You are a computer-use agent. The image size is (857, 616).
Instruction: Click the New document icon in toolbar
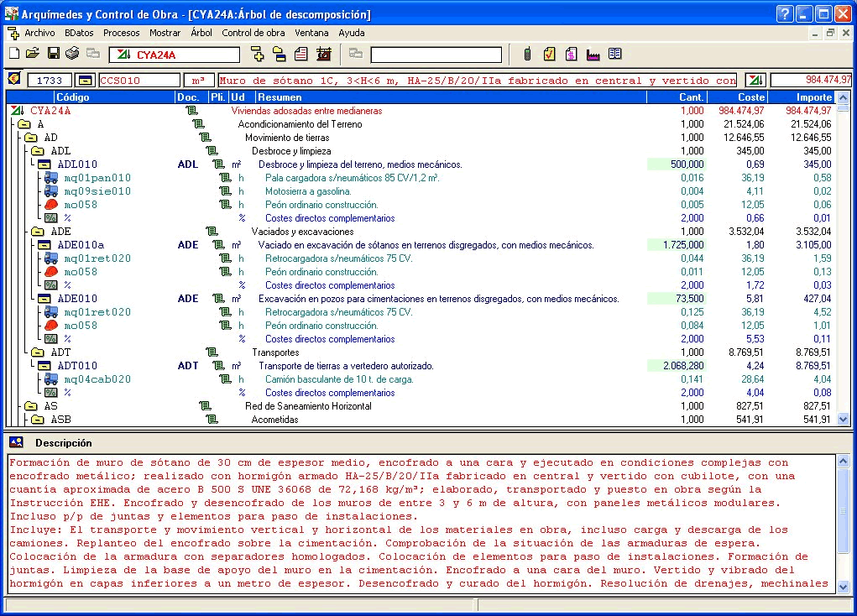coord(15,54)
